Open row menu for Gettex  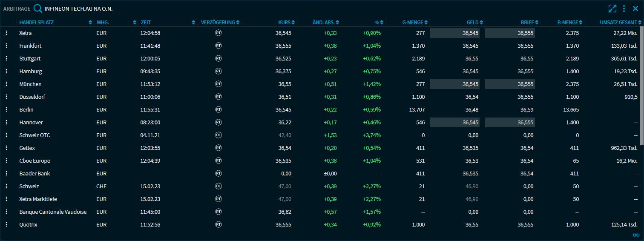6,148
